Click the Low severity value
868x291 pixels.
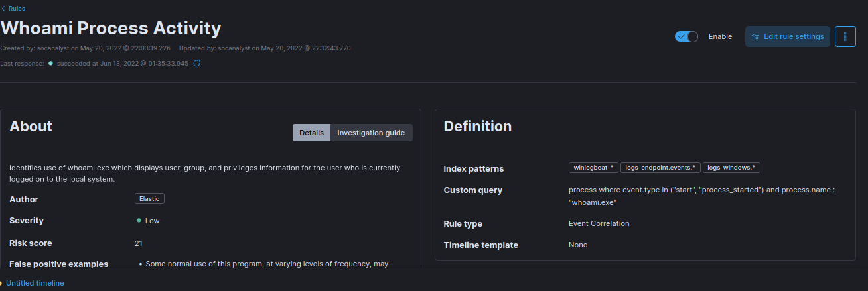pos(152,221)
